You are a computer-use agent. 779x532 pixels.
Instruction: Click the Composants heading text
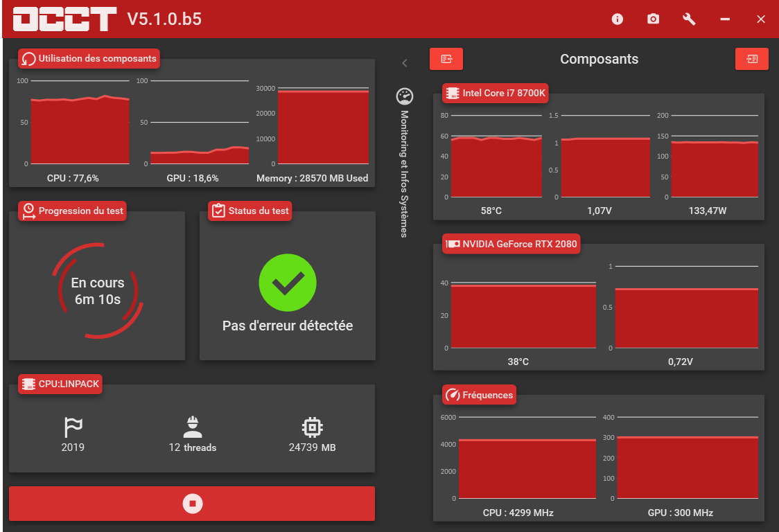coord(599,59)
